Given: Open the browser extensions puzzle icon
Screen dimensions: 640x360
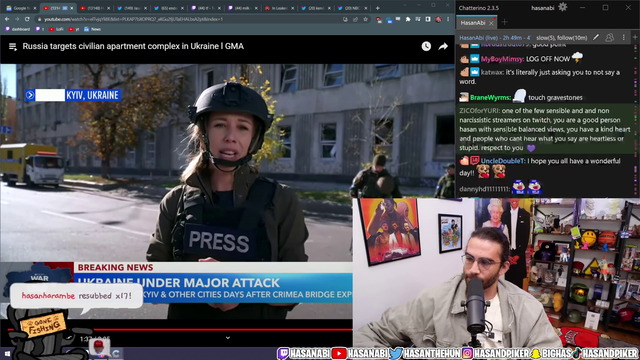Looking at the screenshot, I should pyautogui.click(x=408, y=19).
